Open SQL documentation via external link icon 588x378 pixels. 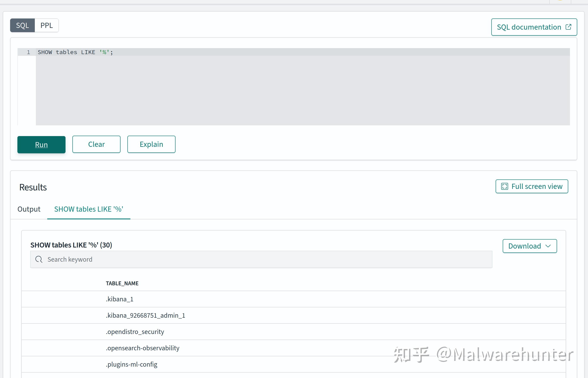point(569,27)
